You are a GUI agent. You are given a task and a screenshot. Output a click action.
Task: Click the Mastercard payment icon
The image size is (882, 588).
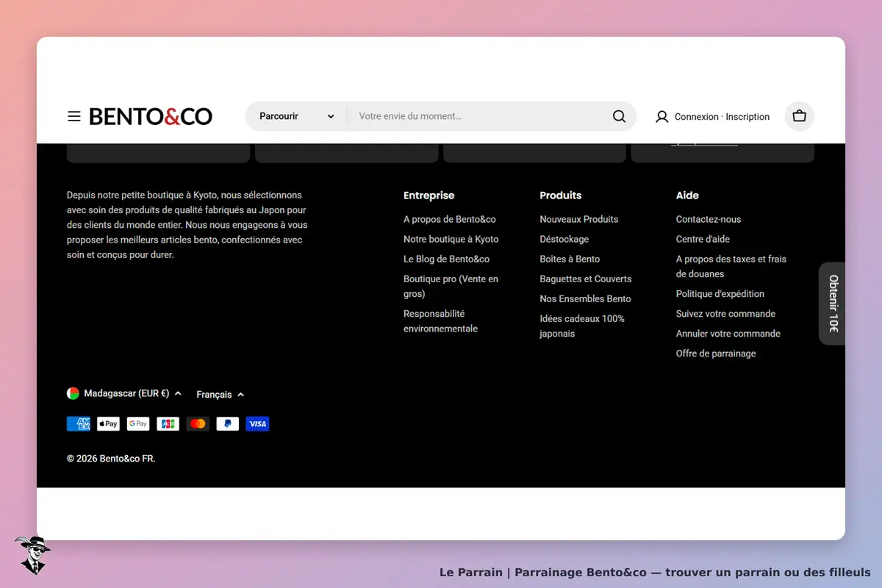(x=198, y=423)
